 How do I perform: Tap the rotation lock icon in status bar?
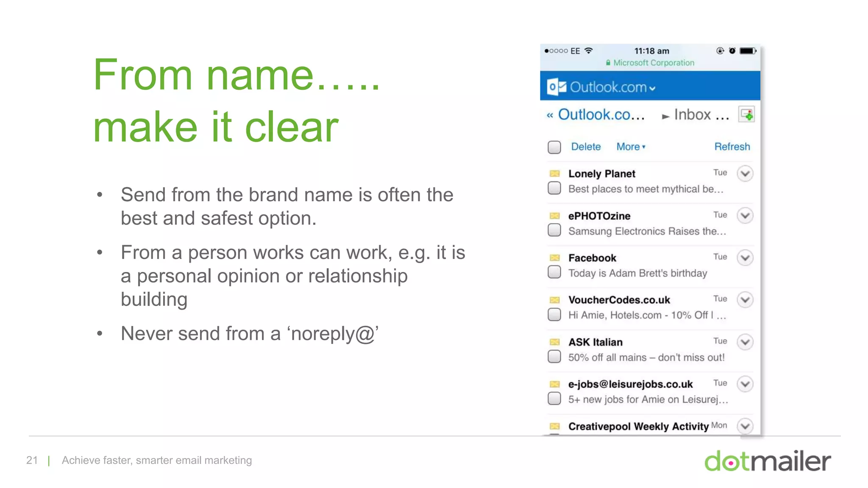pos(720,51)
